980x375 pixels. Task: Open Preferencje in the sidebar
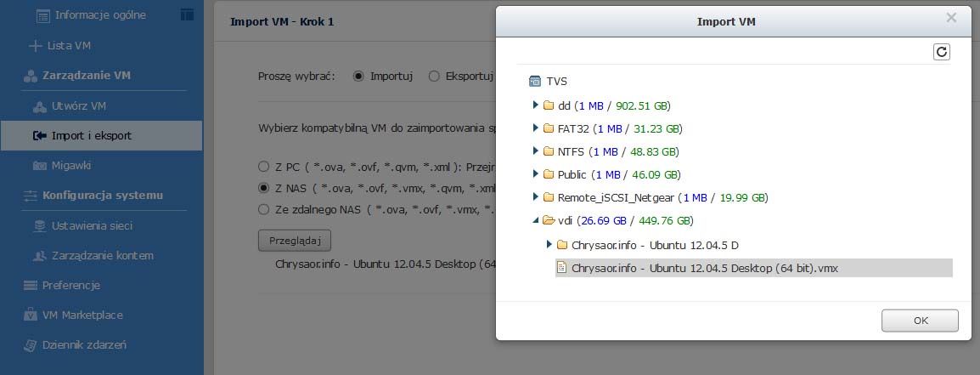tap(71, 286)
